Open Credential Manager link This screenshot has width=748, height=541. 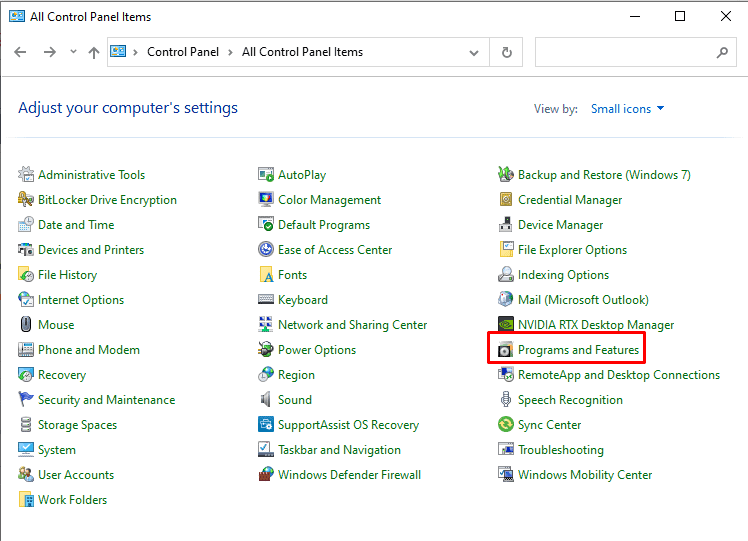click(x=570, y=199)
